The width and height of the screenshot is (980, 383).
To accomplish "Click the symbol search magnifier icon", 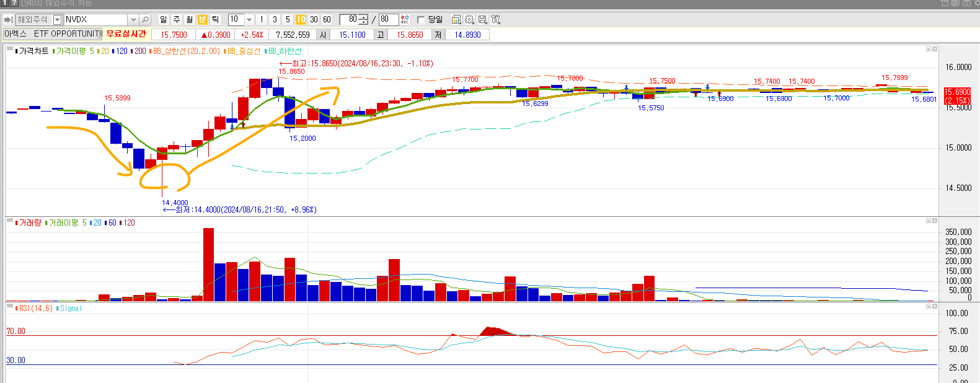I will click(x=145, y=20).
